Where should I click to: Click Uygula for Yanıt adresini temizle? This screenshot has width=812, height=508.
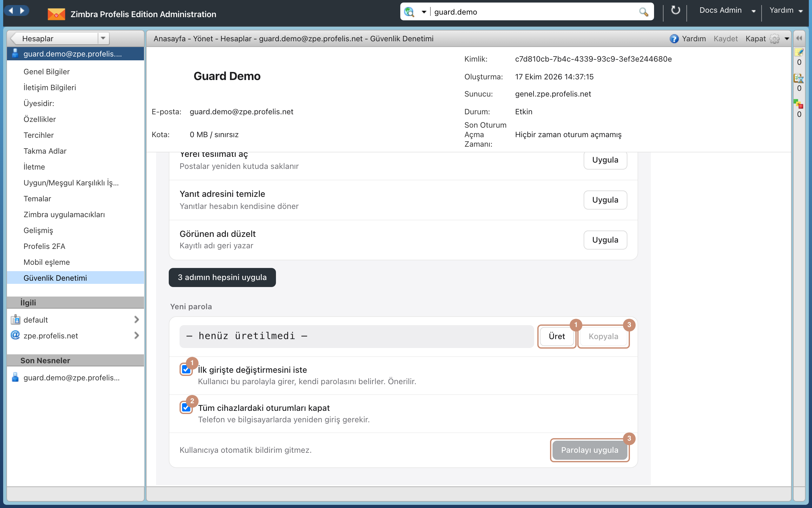click(605, 200)
